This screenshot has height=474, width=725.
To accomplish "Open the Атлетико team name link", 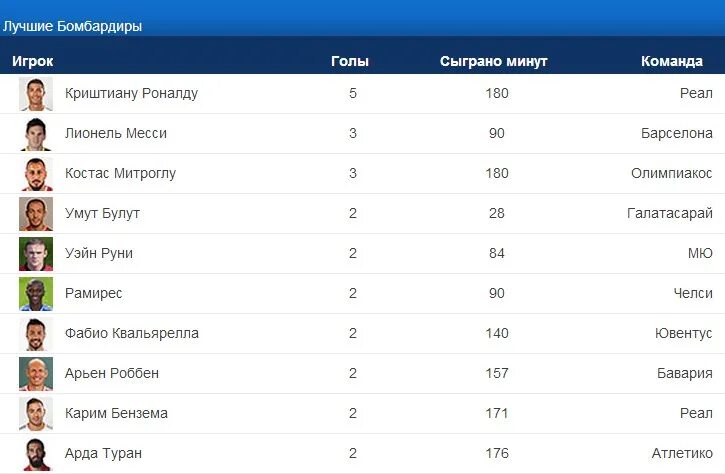I will coord(682,453).
